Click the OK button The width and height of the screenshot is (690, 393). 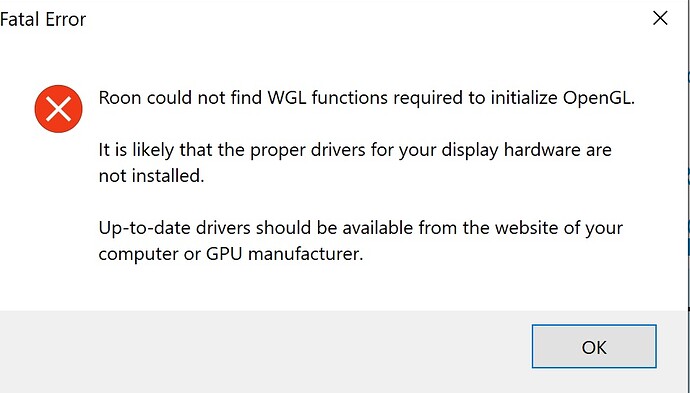[x=594, y=346]
